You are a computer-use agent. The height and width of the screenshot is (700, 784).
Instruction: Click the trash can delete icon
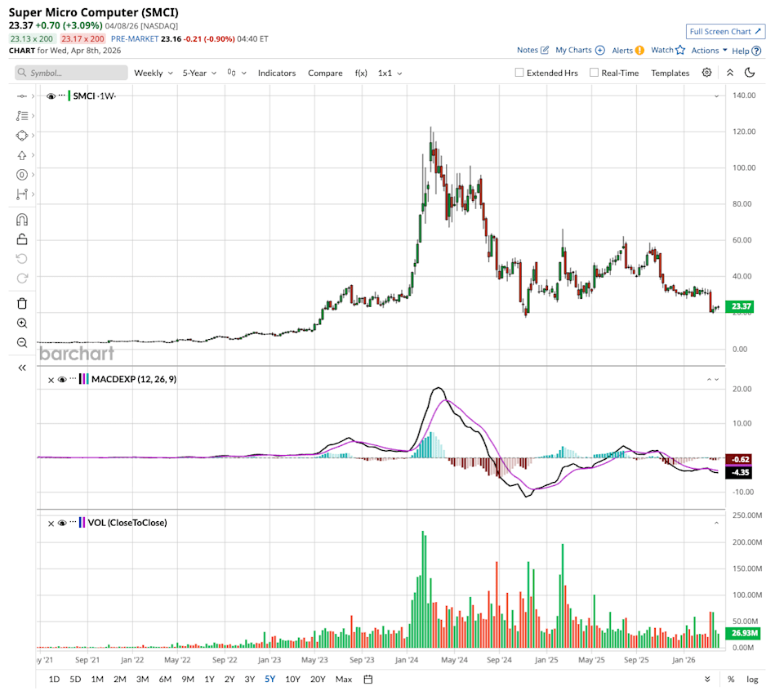tap(22, 303)
